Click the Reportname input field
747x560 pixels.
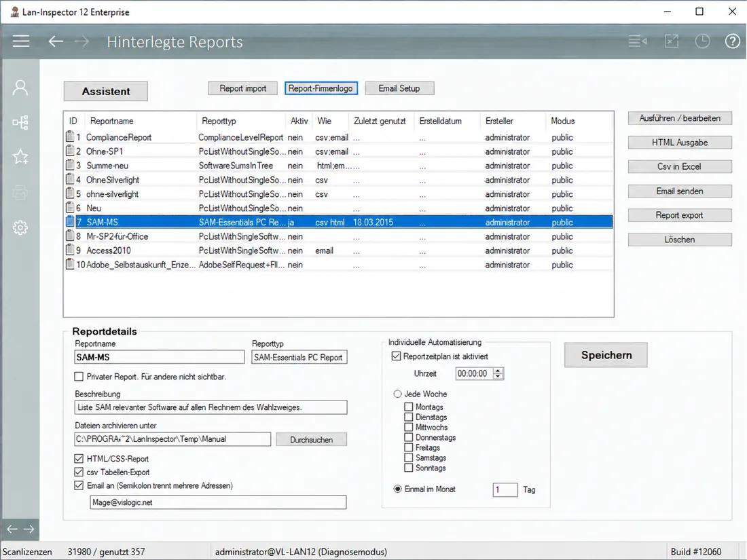[160, 357]
